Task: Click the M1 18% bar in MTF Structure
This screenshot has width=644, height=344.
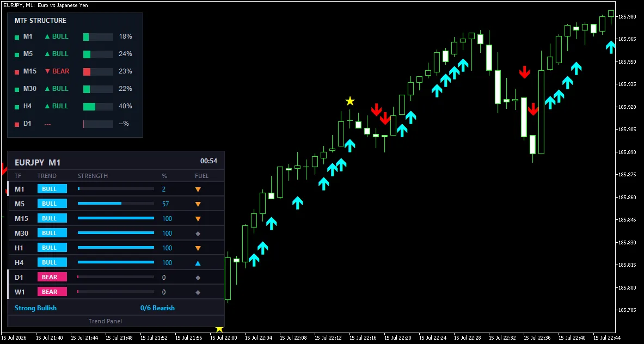Action: tap(98, 37)
